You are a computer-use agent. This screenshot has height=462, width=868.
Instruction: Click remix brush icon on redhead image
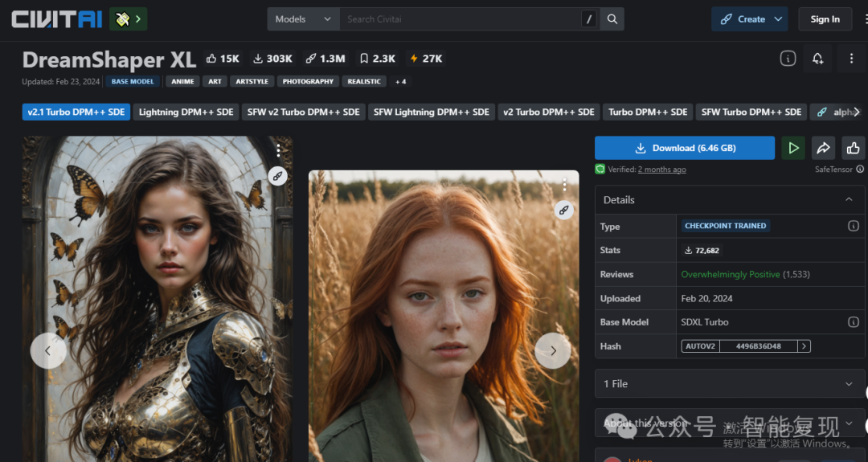(x=564, y=211)
